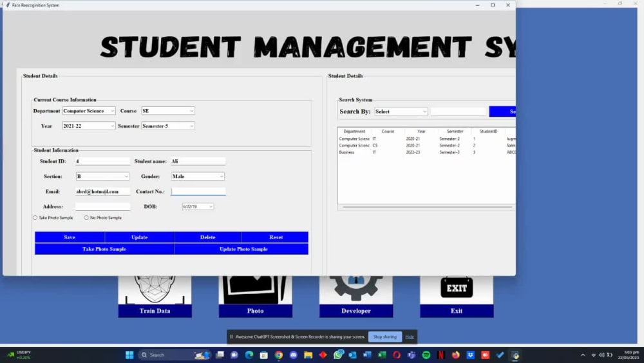Open the USD/JPY widget in the taskbar
The image size is (644, 363).
(x=19, y=355)
